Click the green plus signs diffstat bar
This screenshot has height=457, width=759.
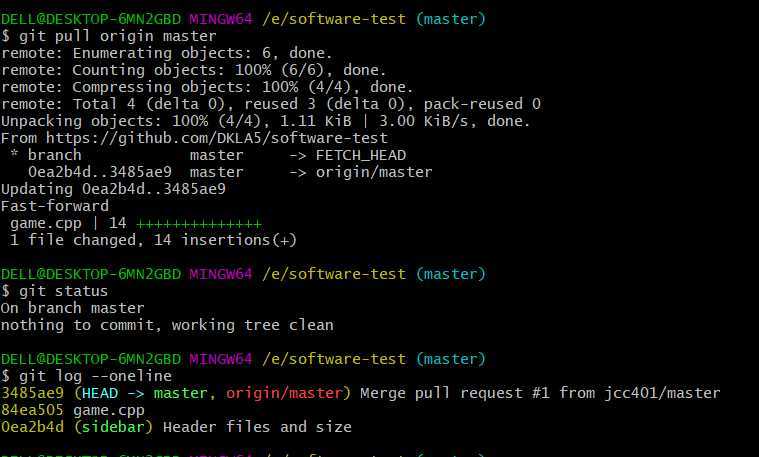pos(199,224)
